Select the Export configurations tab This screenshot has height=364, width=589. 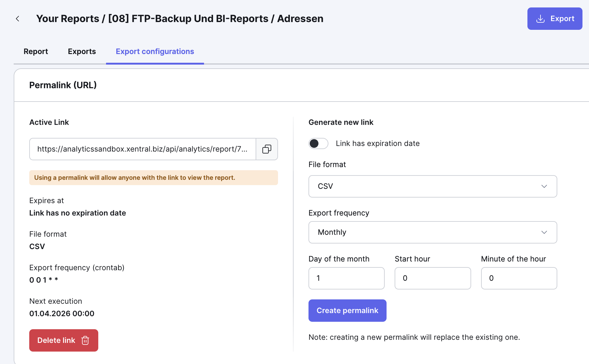coord(155,52)
